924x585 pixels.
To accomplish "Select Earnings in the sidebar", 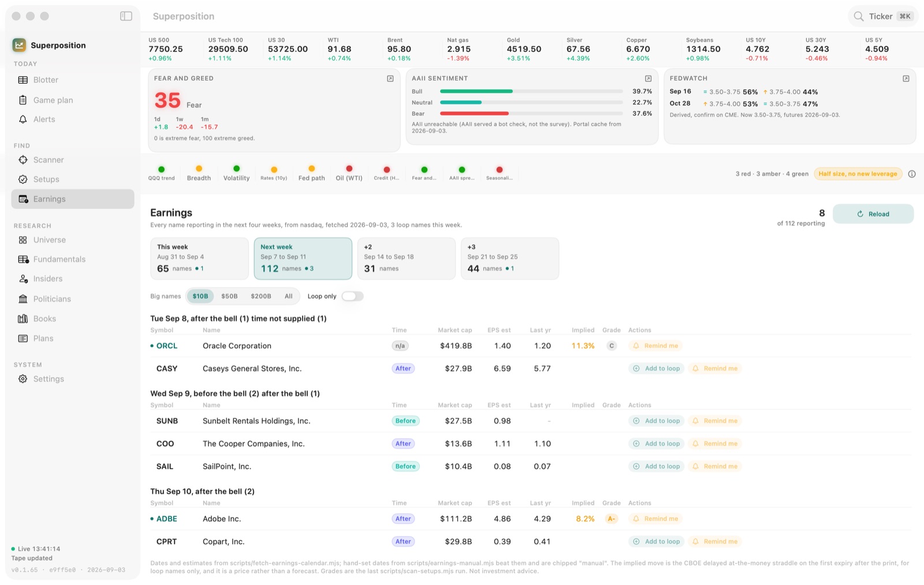I will [73, 199].
